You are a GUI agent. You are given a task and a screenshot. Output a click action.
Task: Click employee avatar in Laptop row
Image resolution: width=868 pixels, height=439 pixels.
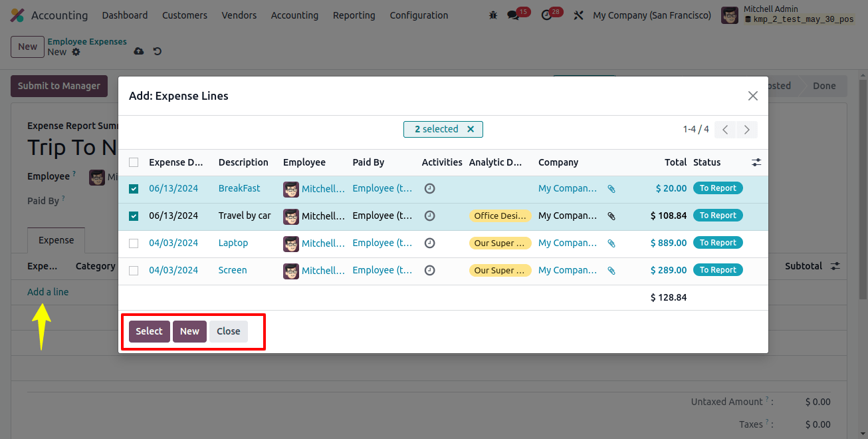(x=290, y=243)
